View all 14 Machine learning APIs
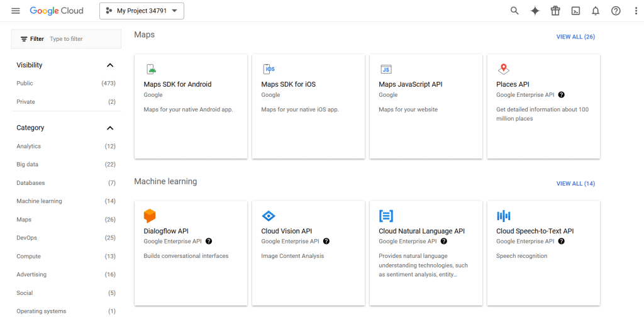 pos(575,184)
